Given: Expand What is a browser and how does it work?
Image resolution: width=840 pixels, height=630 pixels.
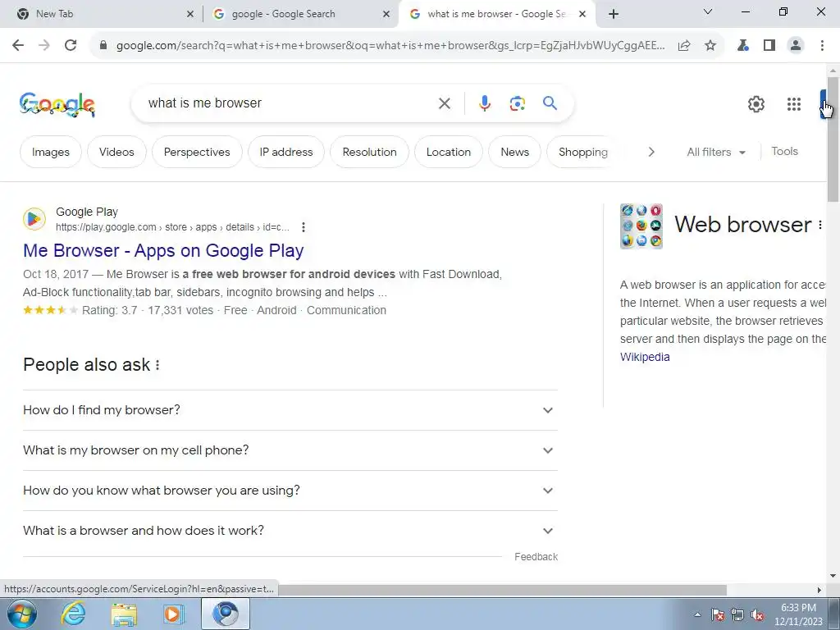Looking at the screenshot, I should click(290, 531).
